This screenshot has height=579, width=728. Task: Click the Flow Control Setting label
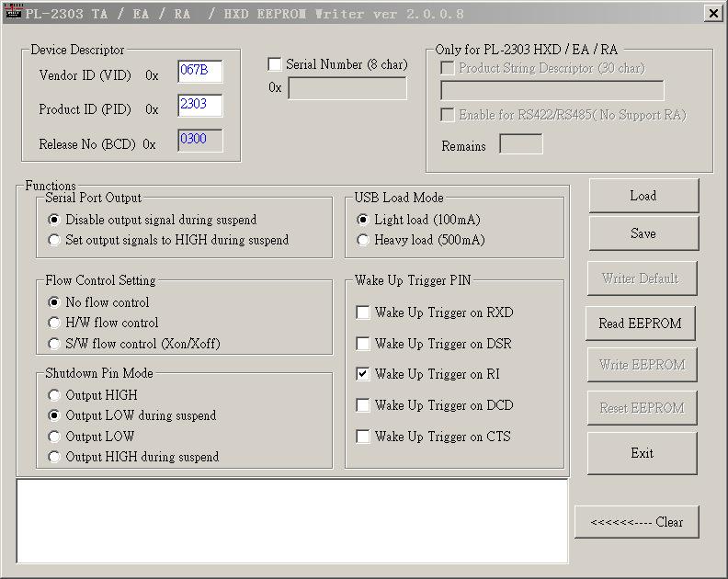pyautogui.click(x=100, y=280)
